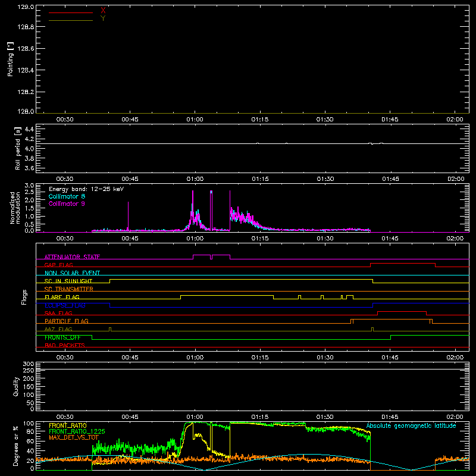
Task: Click the FLARE_FLAG label
Action: pos(62,297)
